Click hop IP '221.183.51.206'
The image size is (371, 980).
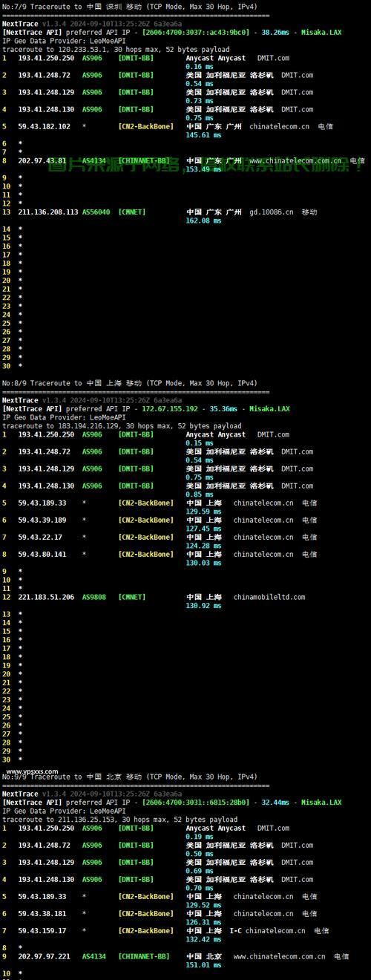click(x=46, y=597)
